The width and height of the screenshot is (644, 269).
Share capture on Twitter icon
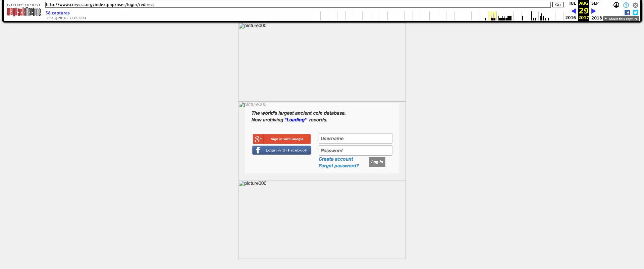(x=635, y=12)
